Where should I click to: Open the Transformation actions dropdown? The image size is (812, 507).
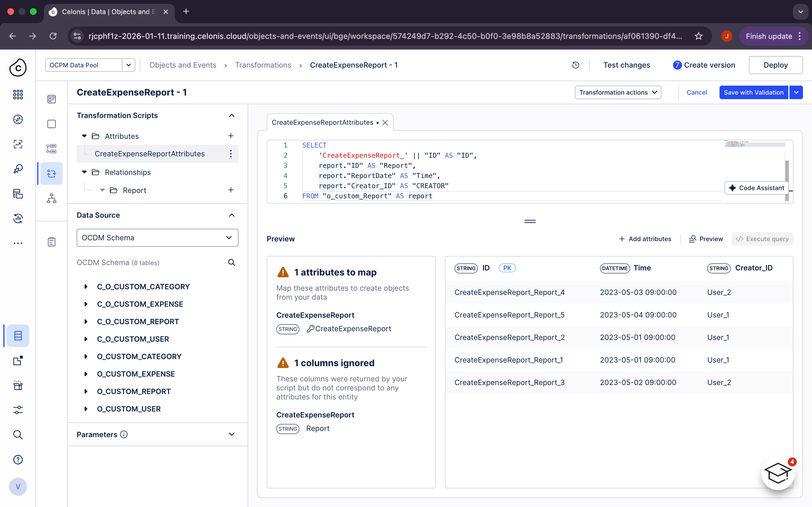pos(618,92)
